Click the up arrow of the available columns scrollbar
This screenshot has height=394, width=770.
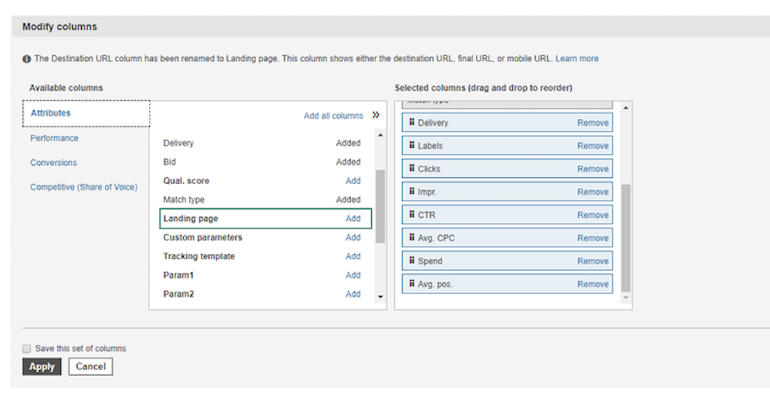380,135
